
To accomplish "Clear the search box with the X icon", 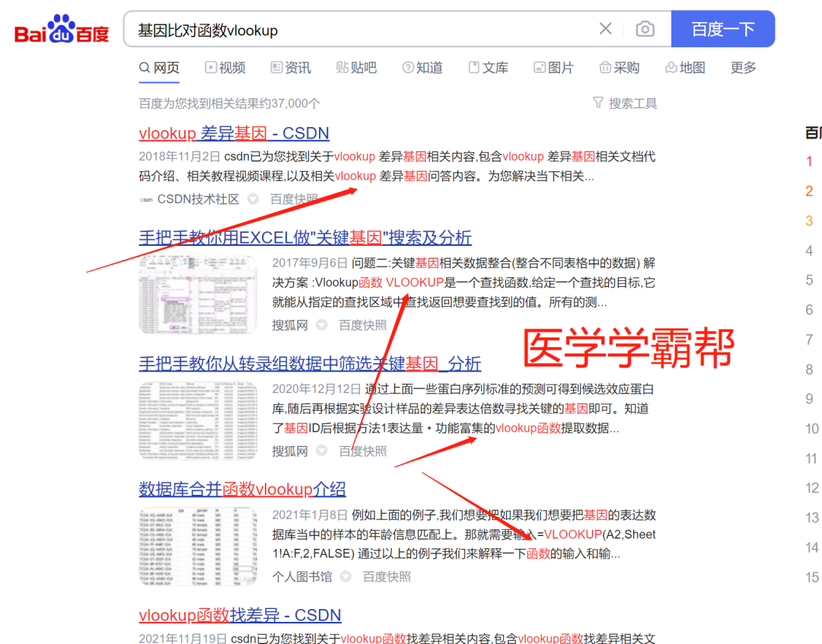I will pos(606,29).
